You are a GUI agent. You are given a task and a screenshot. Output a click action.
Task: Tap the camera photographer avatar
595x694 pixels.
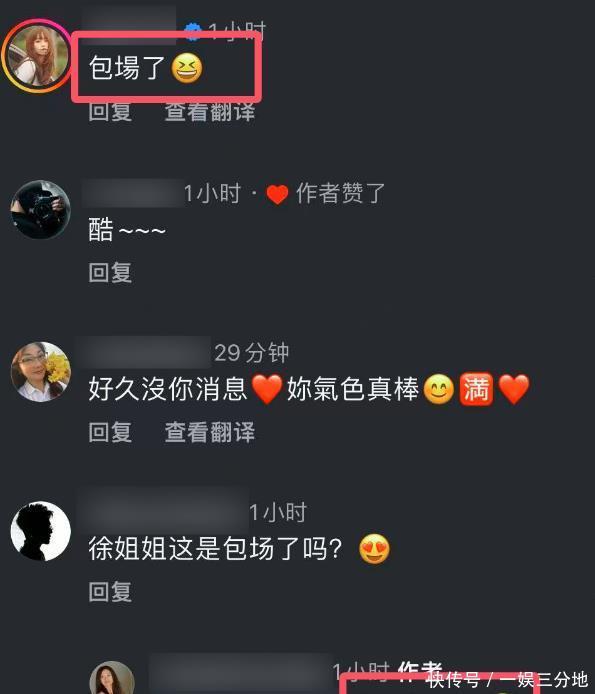pos(40,210)
